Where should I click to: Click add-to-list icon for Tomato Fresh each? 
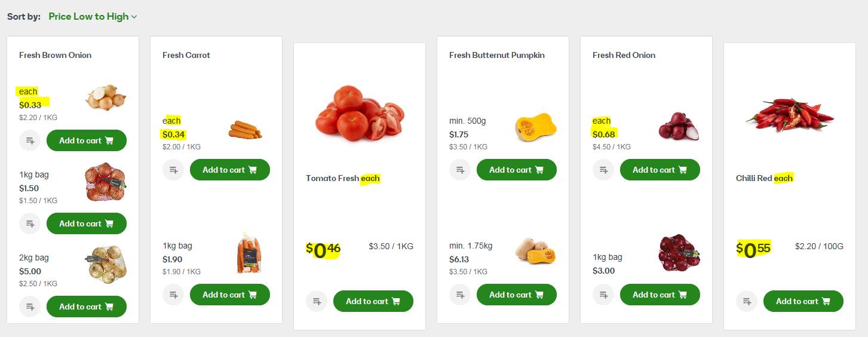(317, 301)
